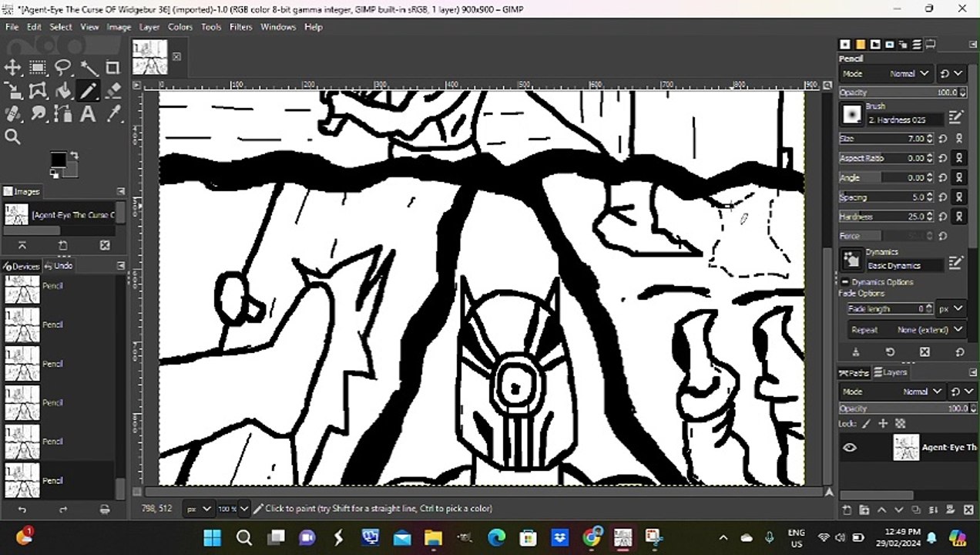Toggle Aspect Ratio link to brush
This screenshot has width=980, height=555.
point(959,158)
